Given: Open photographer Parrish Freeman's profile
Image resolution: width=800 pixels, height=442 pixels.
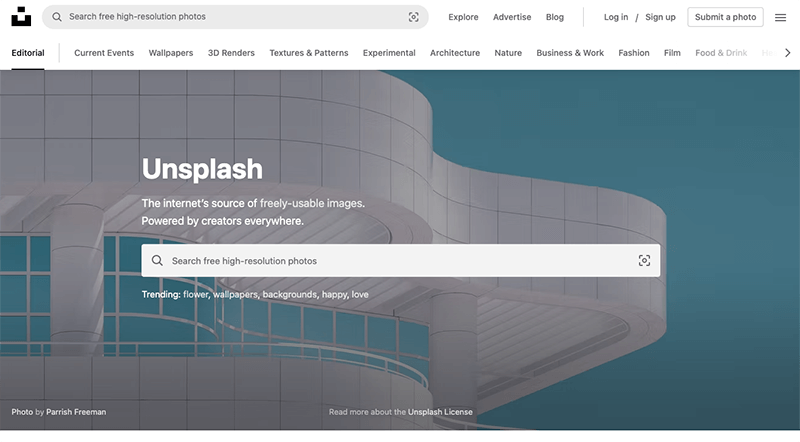Looking at the screenshot, I should [x=76, y=412].
